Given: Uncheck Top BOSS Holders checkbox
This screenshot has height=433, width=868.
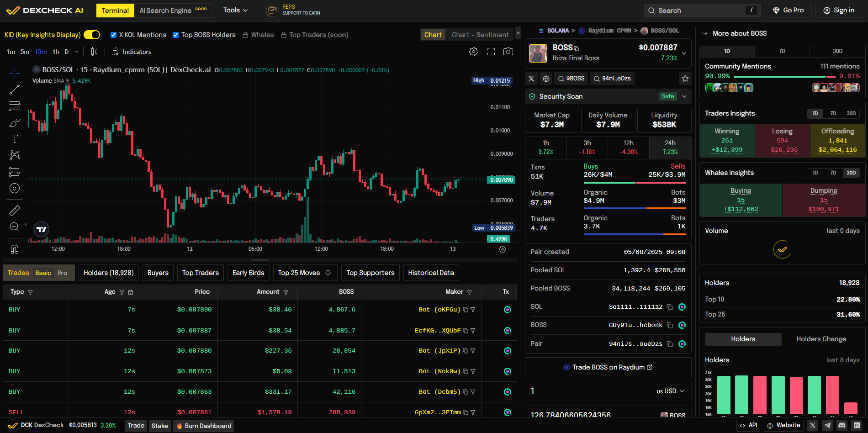Looking at the screenshot, I should click(176, 35).
